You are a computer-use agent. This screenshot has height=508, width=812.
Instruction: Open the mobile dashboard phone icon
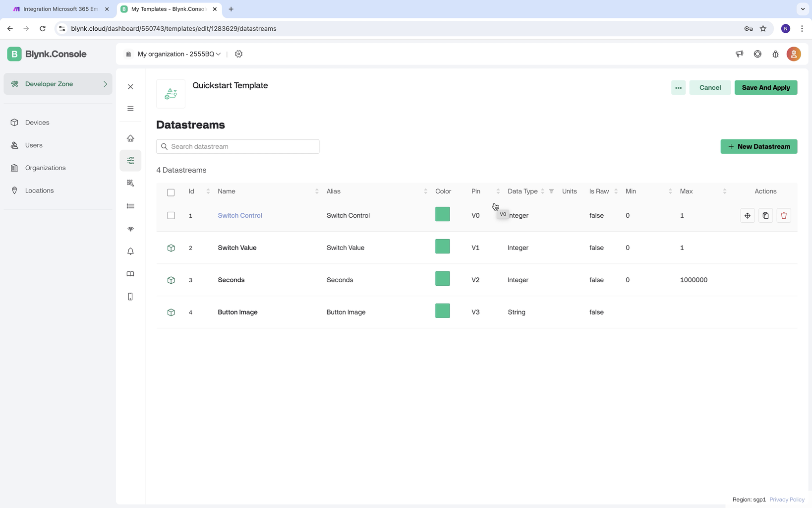[x=130, y=297]
